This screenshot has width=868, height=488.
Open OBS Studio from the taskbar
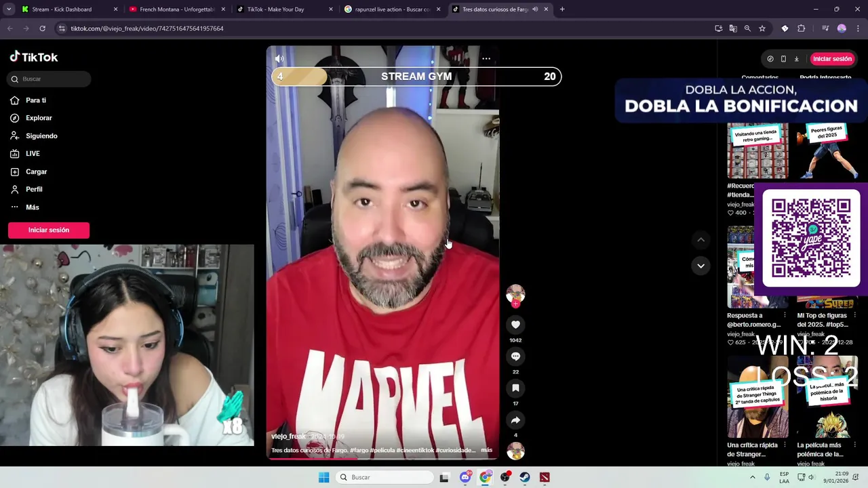coord(505,477)
